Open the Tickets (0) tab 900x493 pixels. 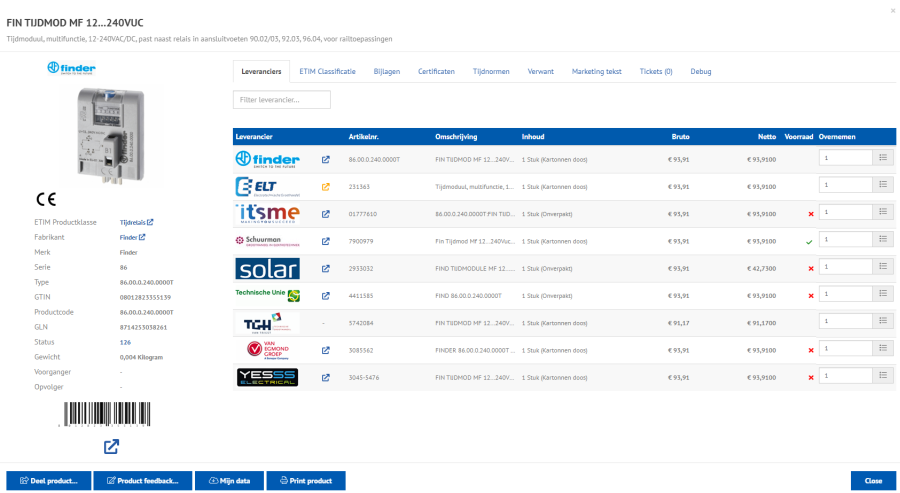click(655, 72)
